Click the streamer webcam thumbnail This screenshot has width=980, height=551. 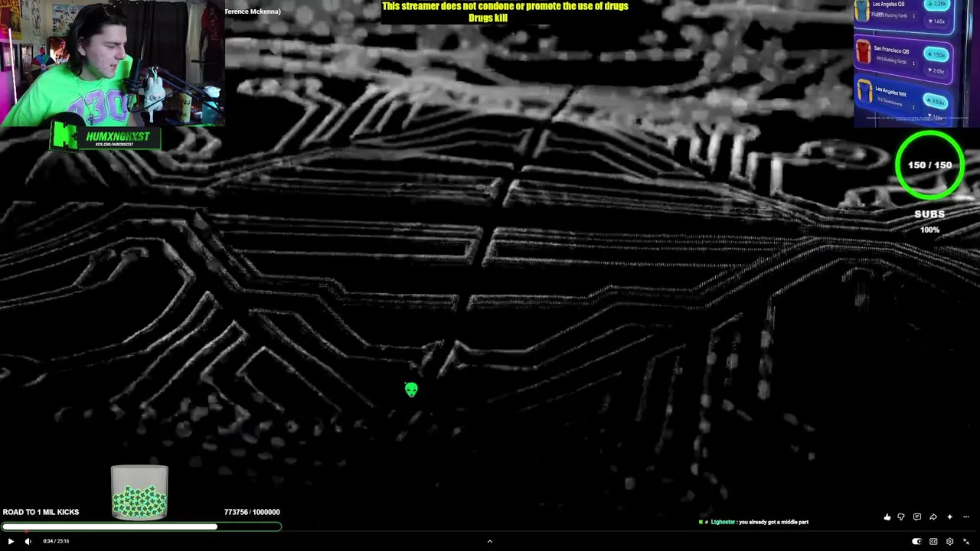113,63
